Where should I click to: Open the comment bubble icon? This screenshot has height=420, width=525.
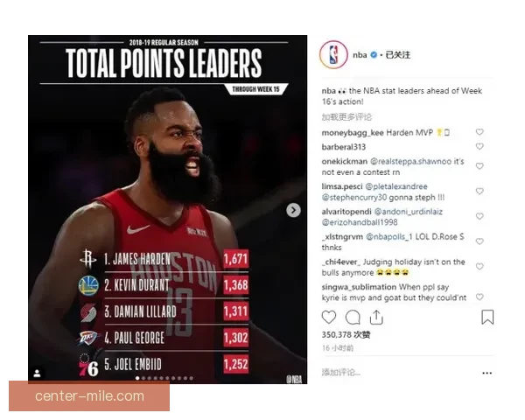[x=353, y=317]
